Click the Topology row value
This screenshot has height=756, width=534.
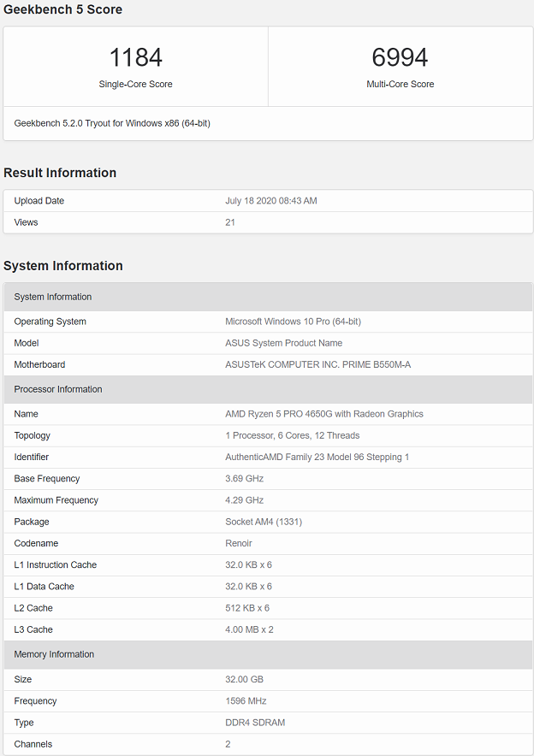tap(293, 436)
